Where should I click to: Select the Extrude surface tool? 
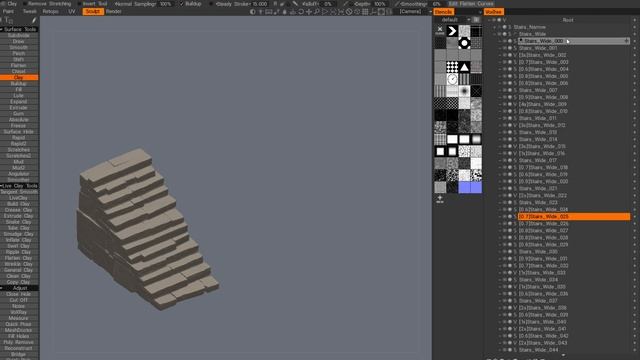tap(19, 107)
